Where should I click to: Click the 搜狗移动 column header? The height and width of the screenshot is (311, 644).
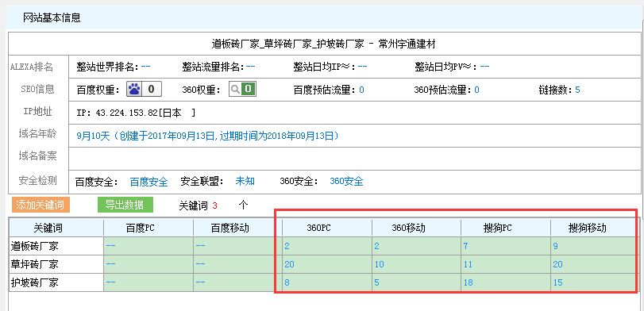click(588, 228)
